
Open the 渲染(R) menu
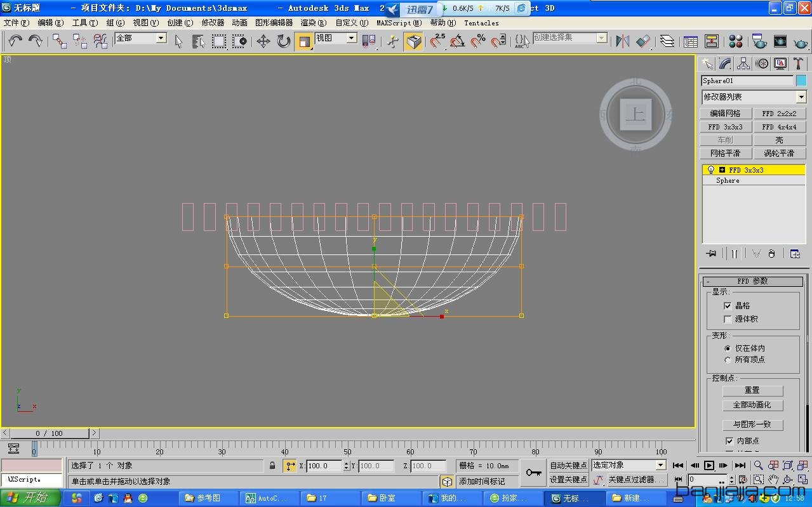pyautogui.click(x=314, y=23)
